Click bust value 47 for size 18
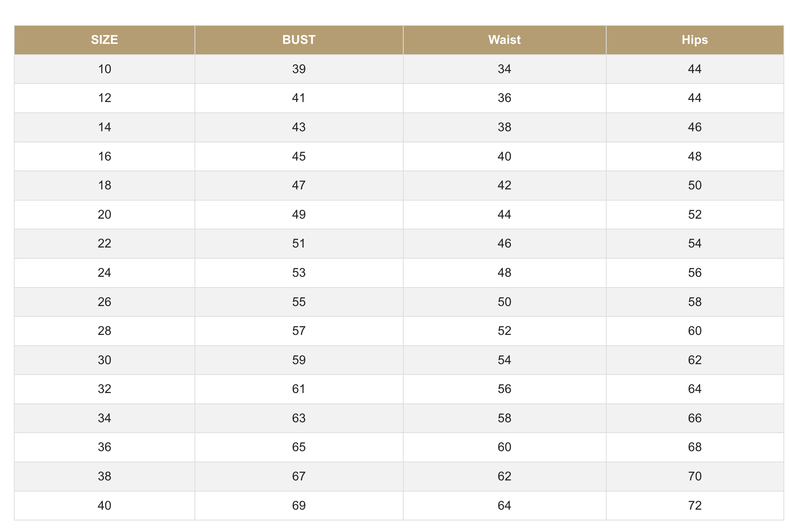 click(299, 186)
